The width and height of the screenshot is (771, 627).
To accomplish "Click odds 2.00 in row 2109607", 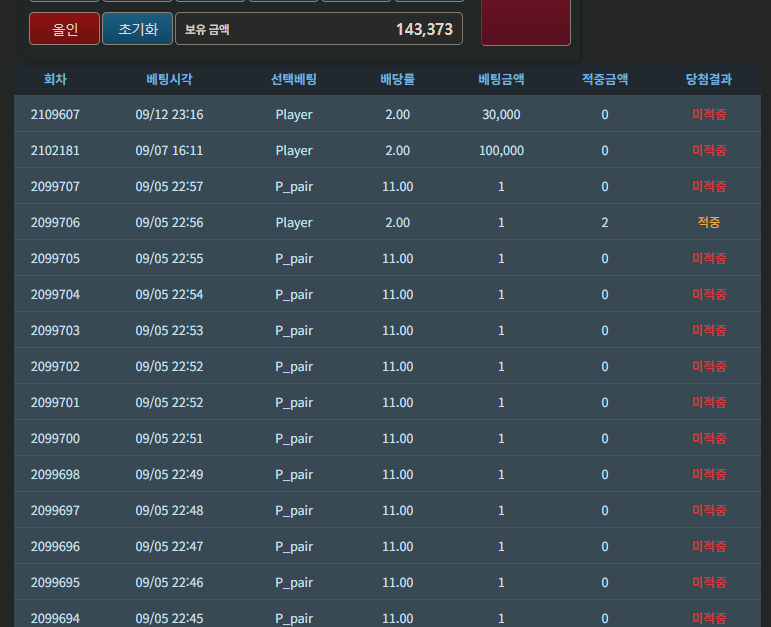I will coord(397,115).
